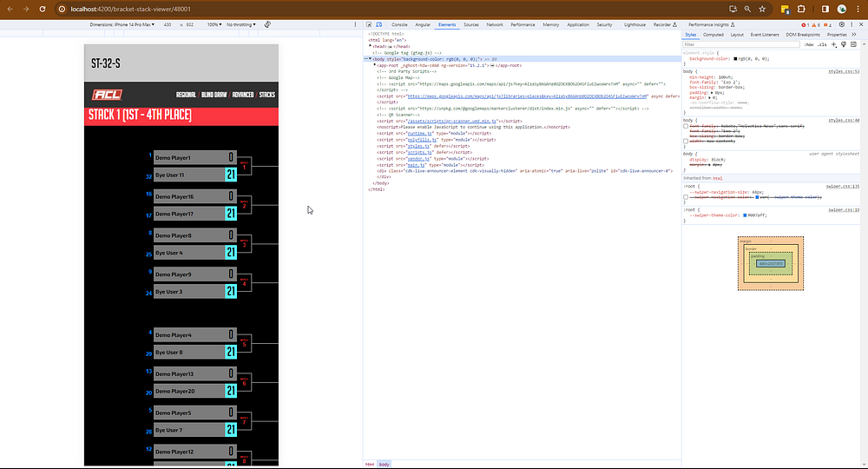Click the Filter styles input field
Viewport: 868px width, 469px height.
point(738,43)
